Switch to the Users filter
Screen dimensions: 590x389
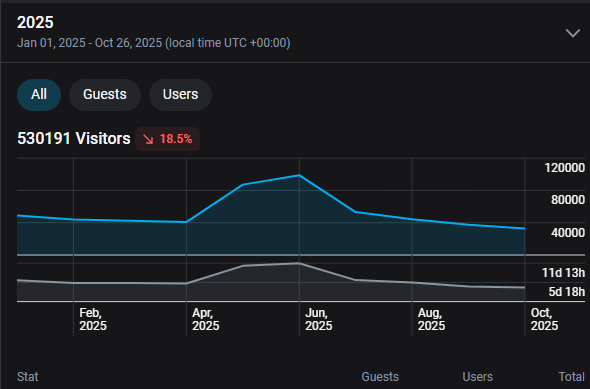pos(180,94)
